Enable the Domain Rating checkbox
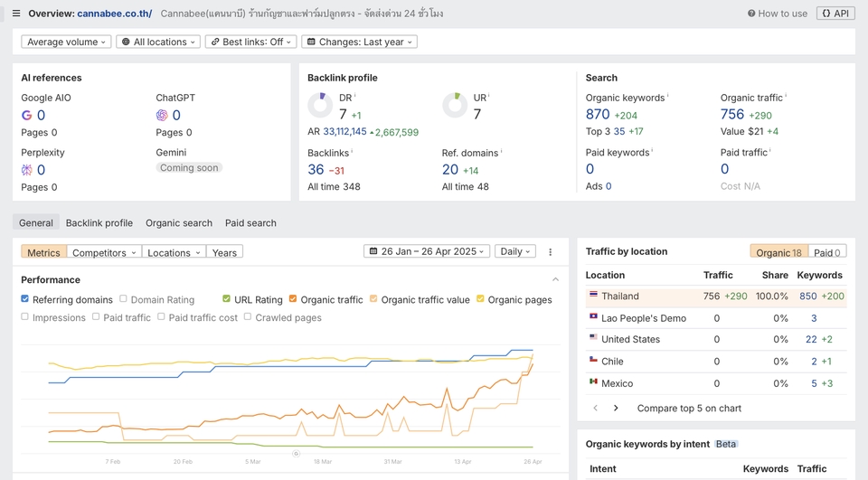 point(123,299)
